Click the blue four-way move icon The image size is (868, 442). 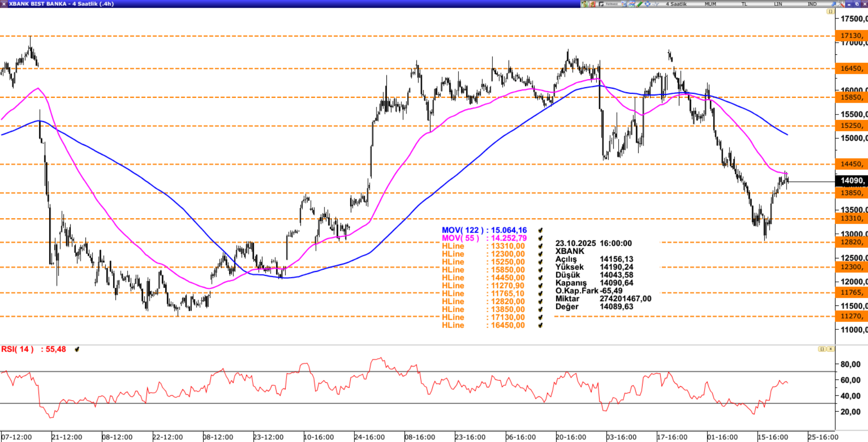click(x=648, y=4)
